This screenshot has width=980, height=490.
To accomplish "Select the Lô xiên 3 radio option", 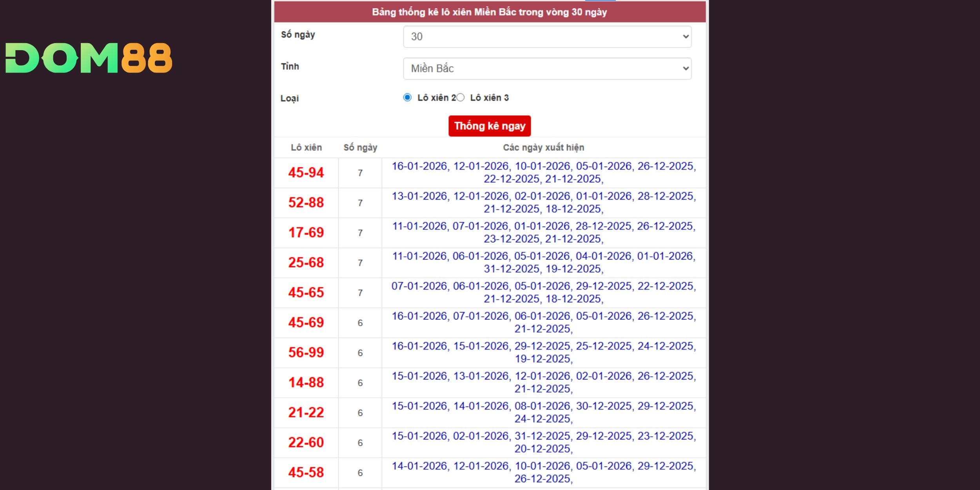I will tap(461, 98).
